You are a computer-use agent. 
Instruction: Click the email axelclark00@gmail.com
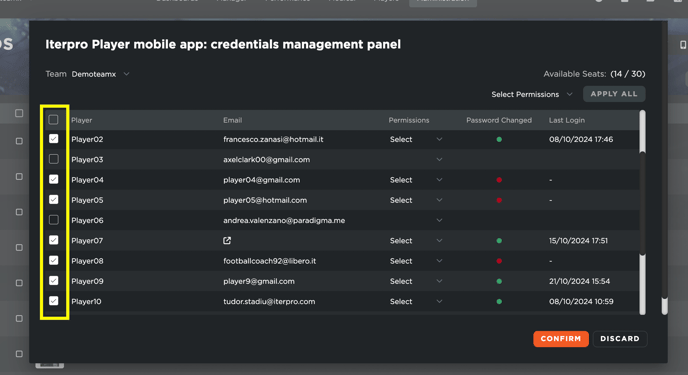coord(266,160)
